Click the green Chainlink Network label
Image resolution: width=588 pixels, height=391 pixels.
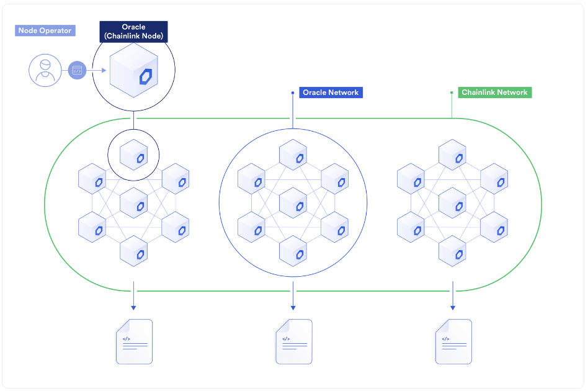(x=494, y=92)
